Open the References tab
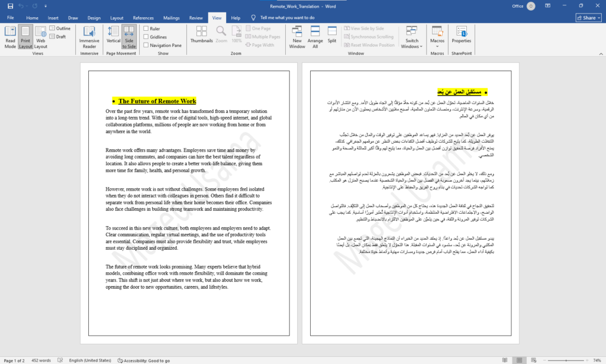Screen dimensions: 606x364 (143, 18)
